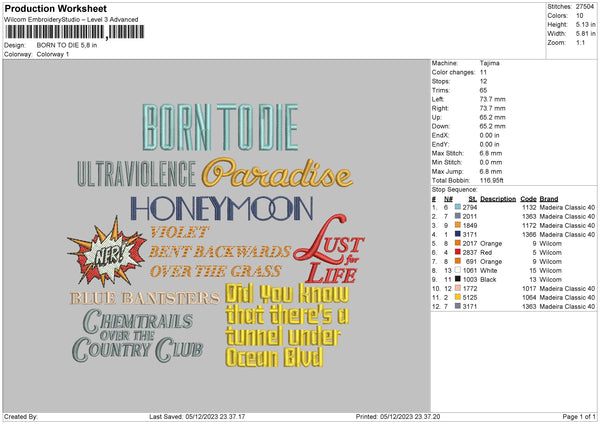Select the White description in row 8

(x=489, y=271)
